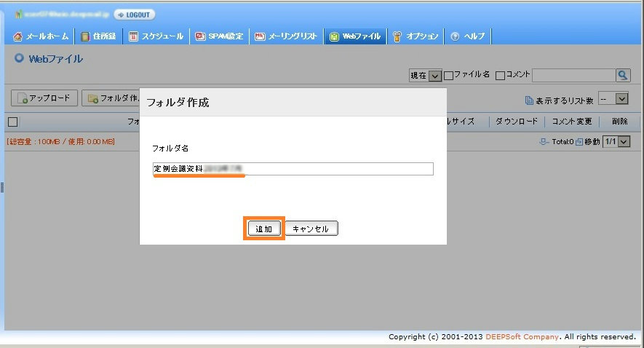Viewport: 644px width, 348px height.
Task: Open the メーリングリスト tab
Action: pyautogui.click(x=286, y=36)
